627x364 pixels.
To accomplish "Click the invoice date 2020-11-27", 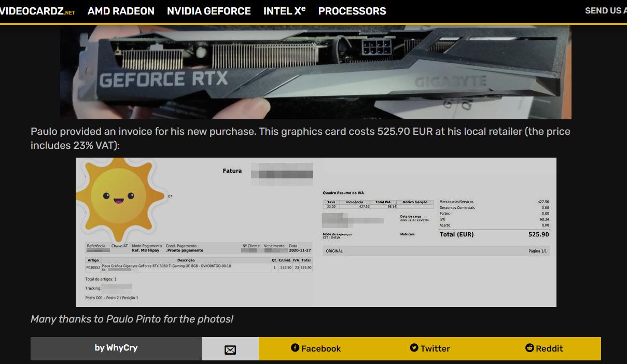I will coord(300,250).
